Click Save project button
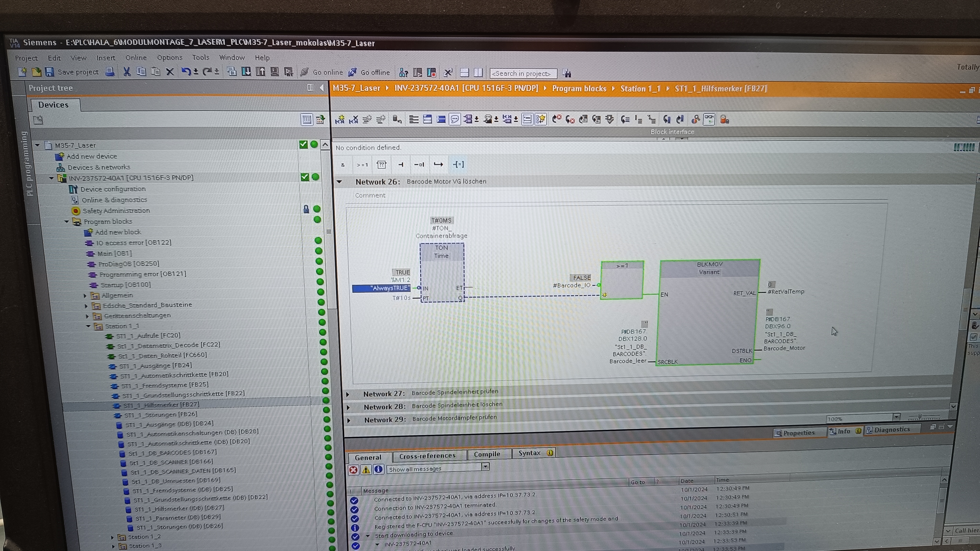980x551 pixels. [x=72, y=72]
